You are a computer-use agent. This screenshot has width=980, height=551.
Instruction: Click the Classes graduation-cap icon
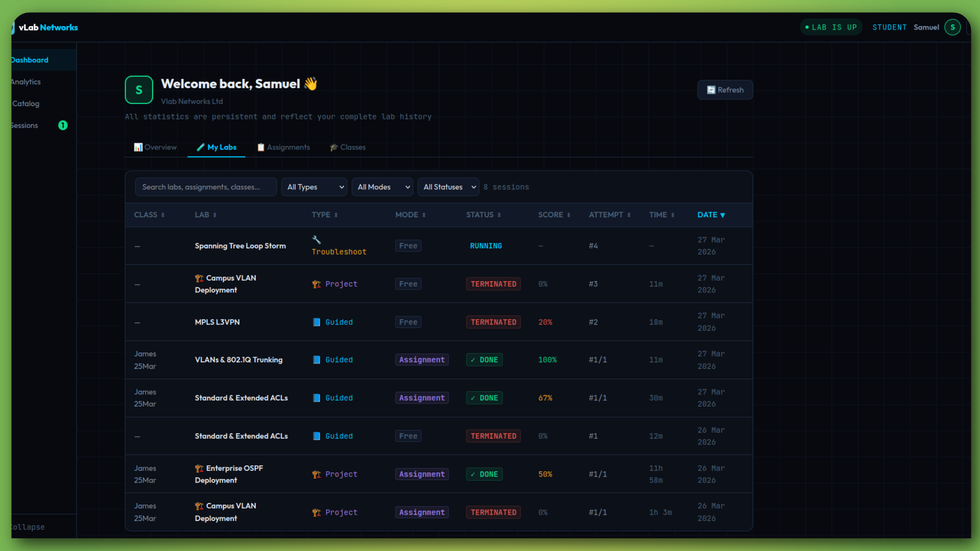[x=334, y=147]
